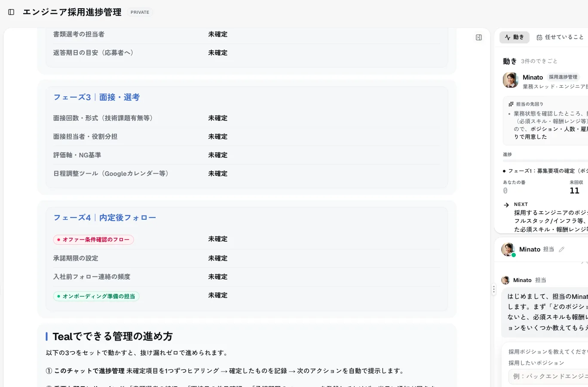
Task: Click the 入社前フォロー連絡の頻度 label
Action: [92, 276]
